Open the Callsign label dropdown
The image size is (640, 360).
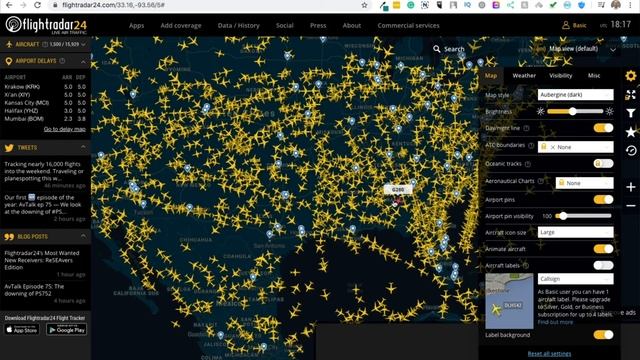pos(576,279)
